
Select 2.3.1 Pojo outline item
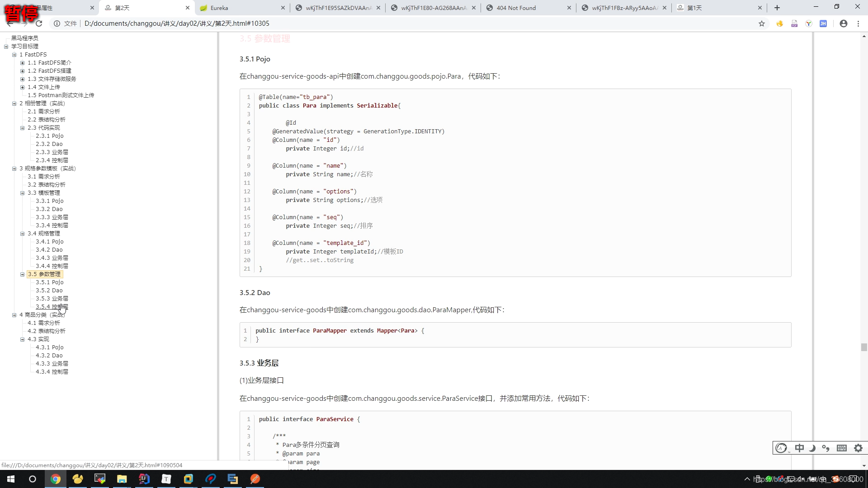(50, 136)
